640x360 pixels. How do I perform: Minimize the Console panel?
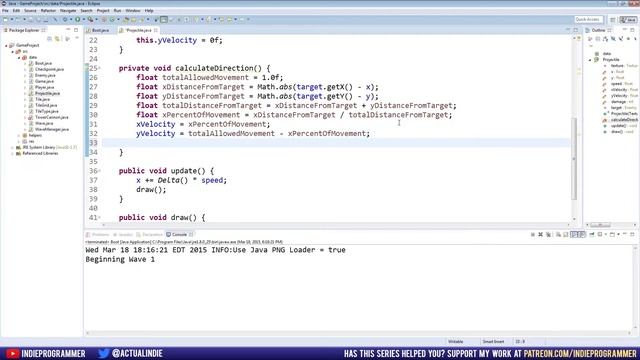click(x=624, y=234)
